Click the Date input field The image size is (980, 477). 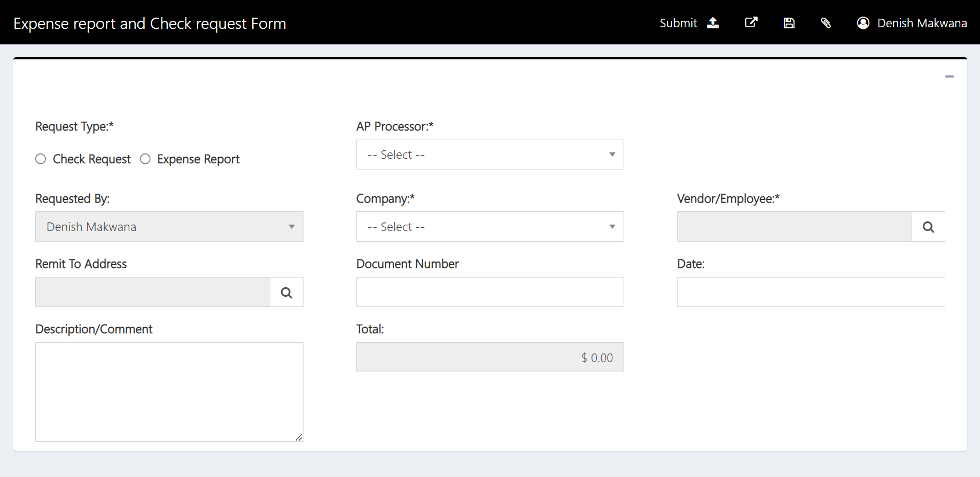pos(811,292)
